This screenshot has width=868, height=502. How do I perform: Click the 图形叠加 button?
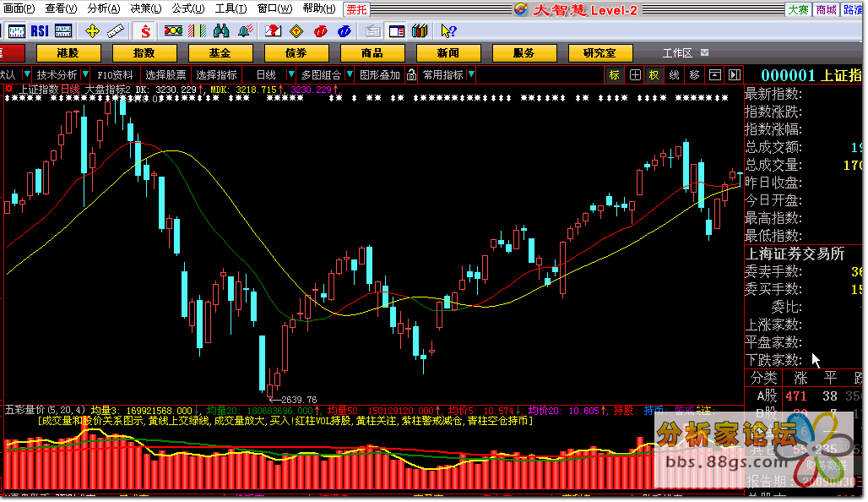coord(380,75)
